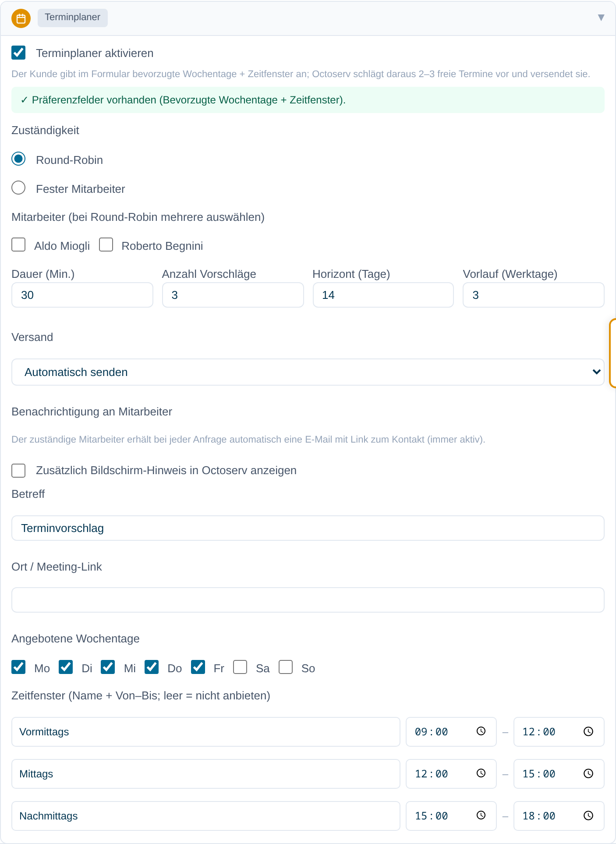
Task: Enable Zusätzlich Bildschirm-Hinweis in Octoserv checkbox
Action: (x=18, y=471)
